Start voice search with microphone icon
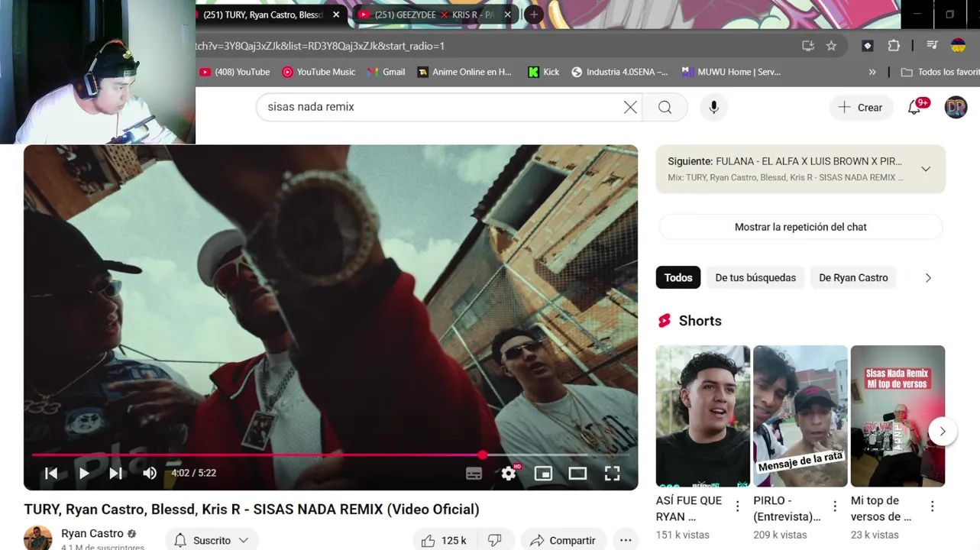This screenshot has width=980, height=550. pos(713,107)
